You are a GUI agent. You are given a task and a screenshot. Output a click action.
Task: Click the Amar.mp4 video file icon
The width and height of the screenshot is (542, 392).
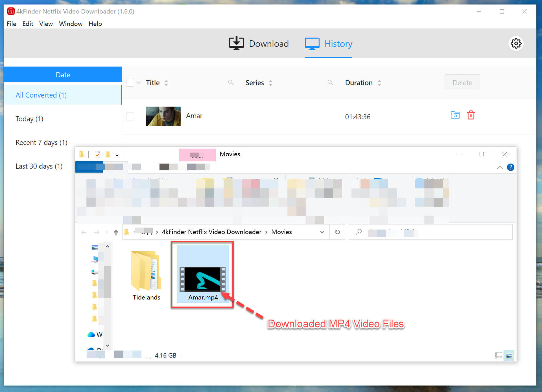pyautogui.click(x=203, y=280)
